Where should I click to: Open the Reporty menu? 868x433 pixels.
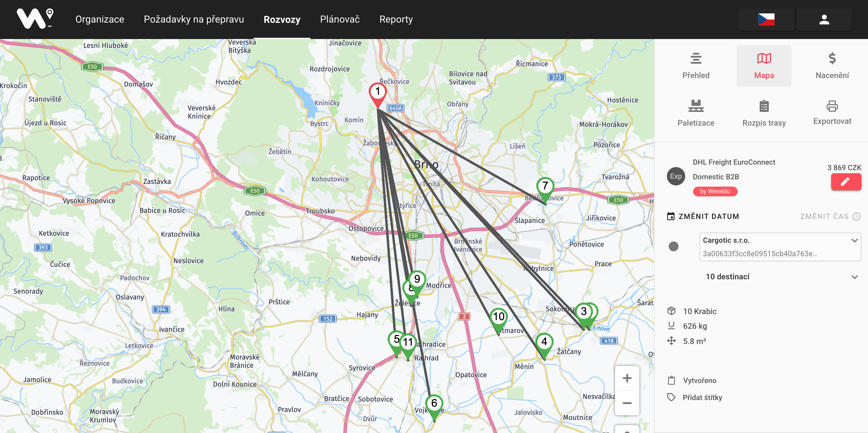click(x=396, y=19)
